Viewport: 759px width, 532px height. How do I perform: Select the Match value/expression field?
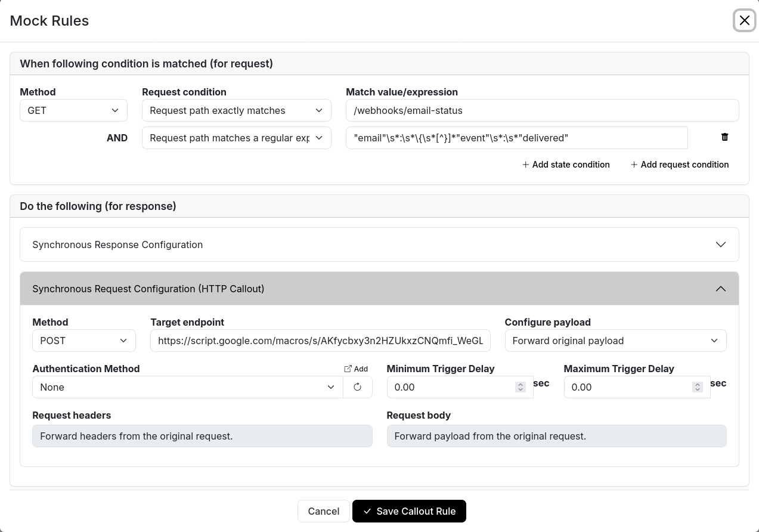point(541,110)
